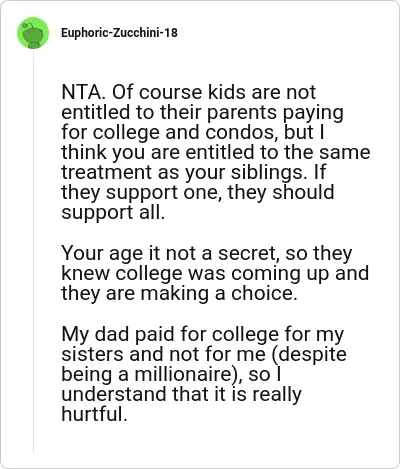Image resolution: width=400 pixels, height=469 pixels.
Task: Open the green Reddit avatar icon
Action: click(33, 33)
